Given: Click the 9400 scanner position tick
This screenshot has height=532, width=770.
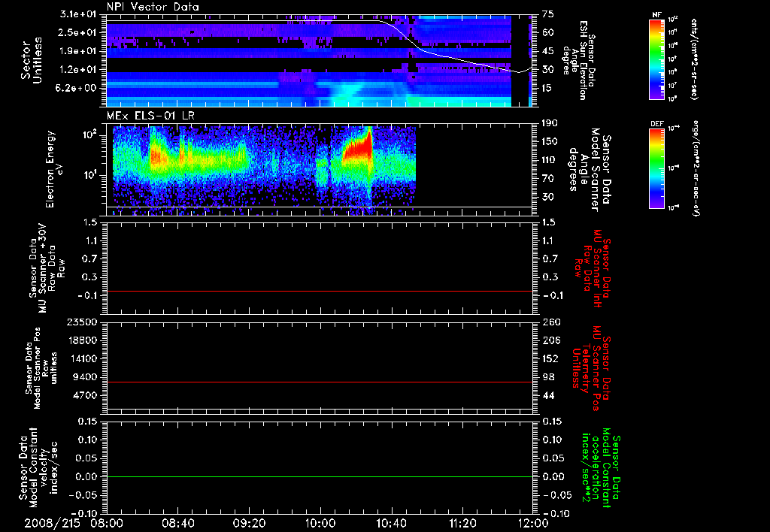Looking at the screenshot, I should (x=86, y=377).
